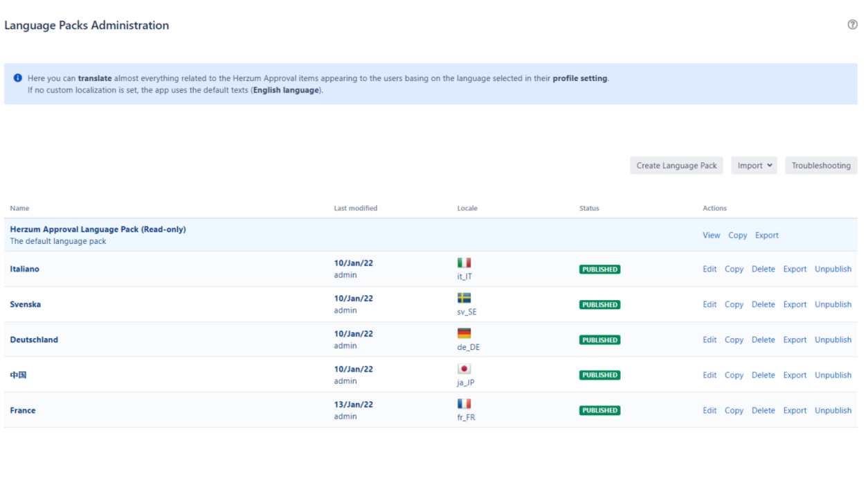Click the help question mark icon
This screenshot has width=868, height=494.
coord(852,25)
